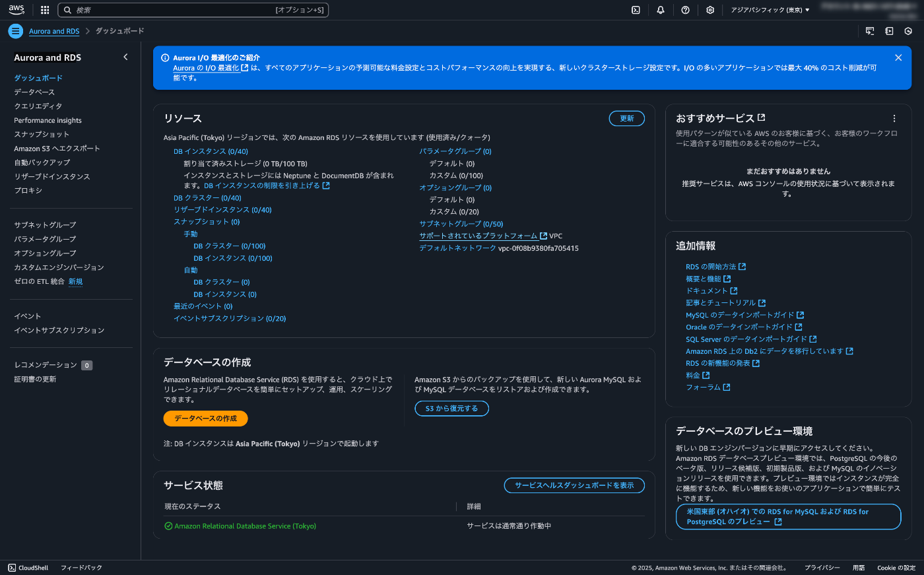
Task: Open レコメンデーション in sidebar
Action: (46, 365)
